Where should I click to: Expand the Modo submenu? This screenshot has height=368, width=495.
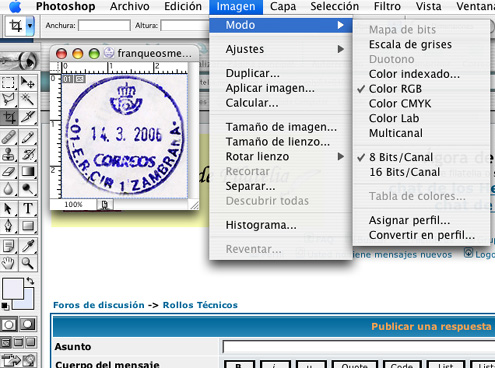281,25
